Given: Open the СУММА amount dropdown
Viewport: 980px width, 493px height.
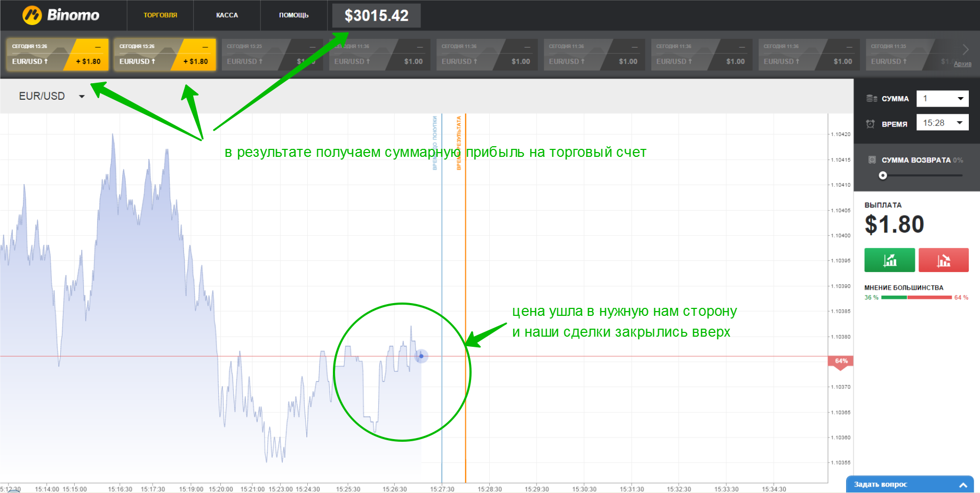Looking at the screenshot, I should point(942,98).
